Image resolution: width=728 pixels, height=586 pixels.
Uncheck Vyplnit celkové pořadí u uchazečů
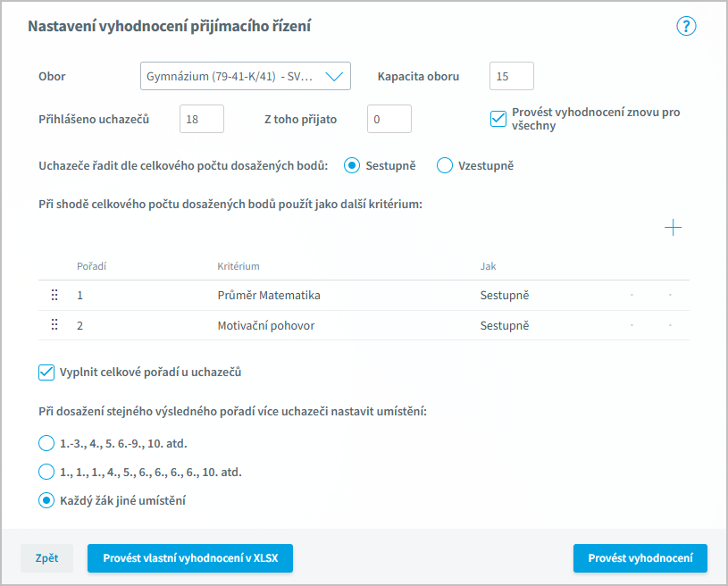46,373
